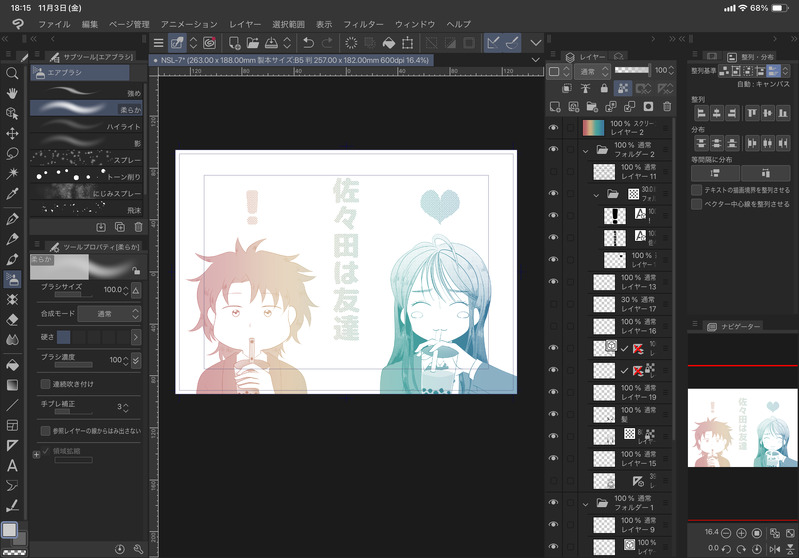This screenshot has width=799, height=558.
Task: Select the ハイライト airbrush sub tool
Action: (x=86, y=125)
